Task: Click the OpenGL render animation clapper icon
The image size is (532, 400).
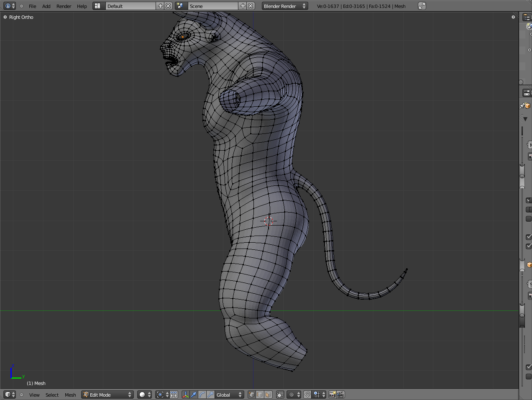Action: 340,395
